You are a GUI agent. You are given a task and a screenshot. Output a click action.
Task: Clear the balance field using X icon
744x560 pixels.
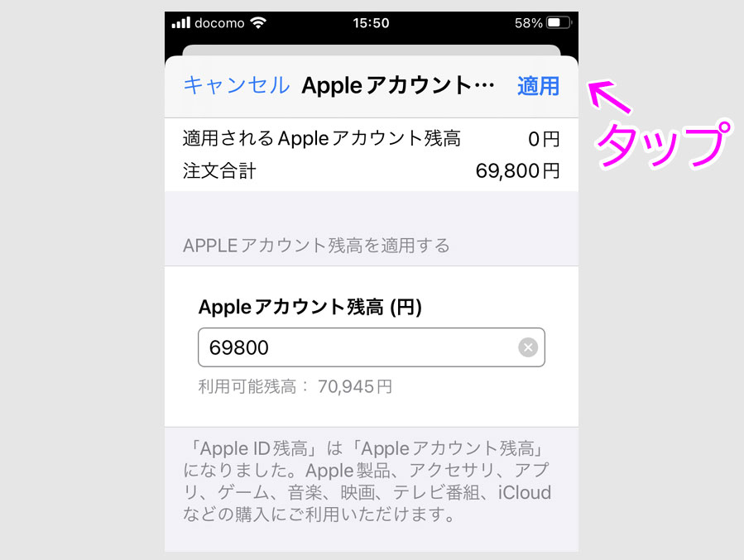click(528, 347)
